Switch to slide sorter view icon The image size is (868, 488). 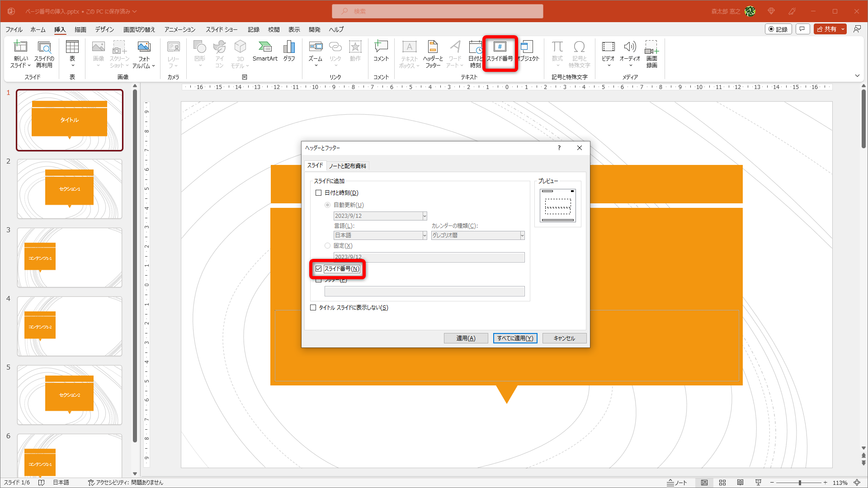(x=722, y=483)
